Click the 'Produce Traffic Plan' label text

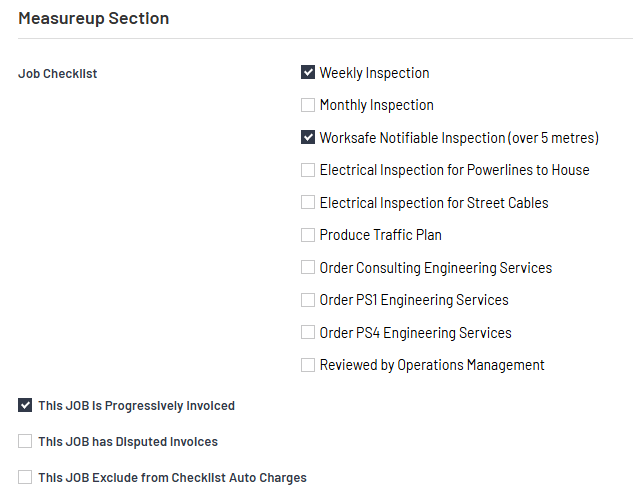pyautogui.click(x=380, y=235)
